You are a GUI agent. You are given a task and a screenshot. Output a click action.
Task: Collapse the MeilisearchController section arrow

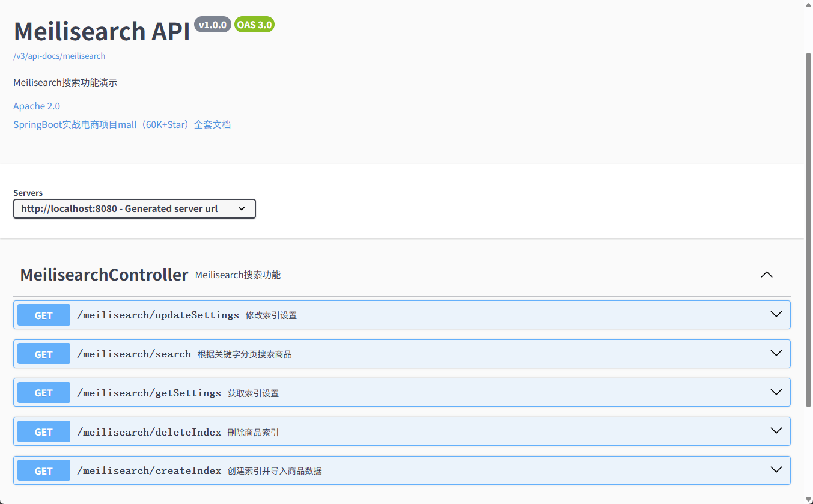point(766,275)
